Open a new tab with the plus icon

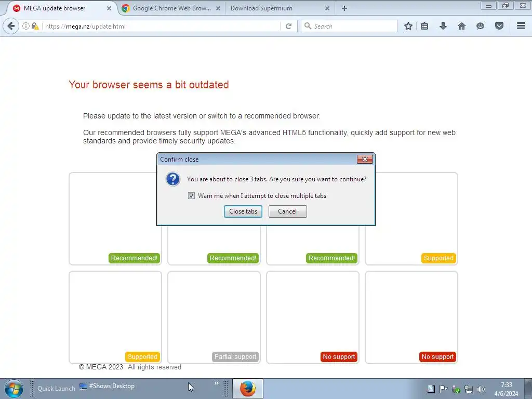pyautogui.click(x=344, y=8)
